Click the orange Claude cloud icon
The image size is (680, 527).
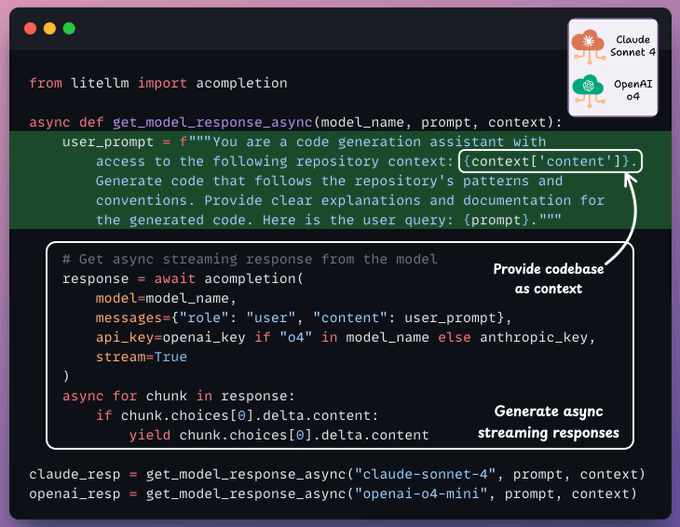tap(588, 46)
